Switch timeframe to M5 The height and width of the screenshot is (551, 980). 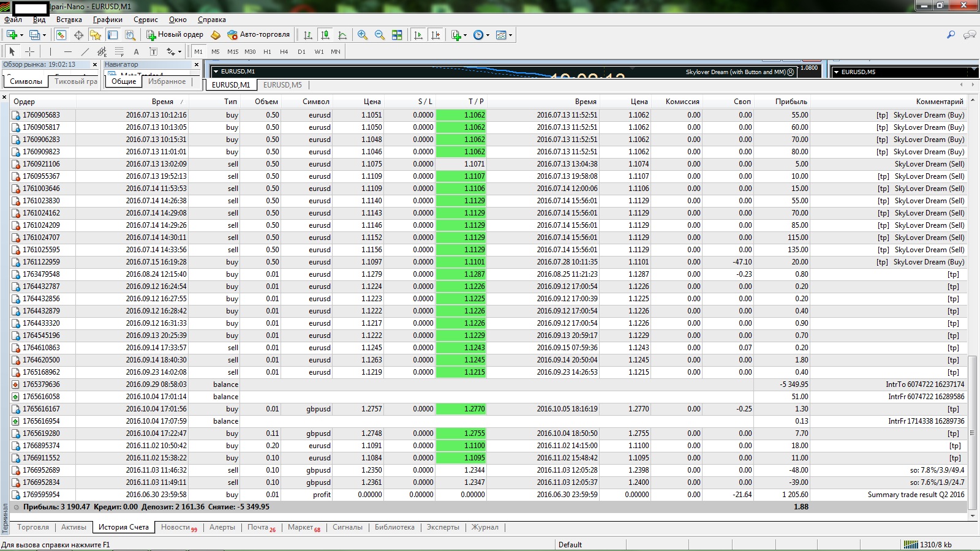[x=216, y=51]
